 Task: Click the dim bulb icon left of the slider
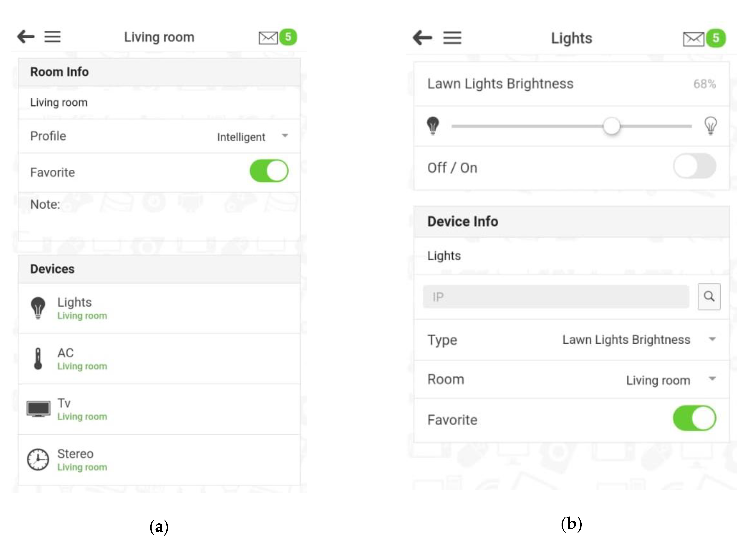pyautogui.click(x=433, y=126)
